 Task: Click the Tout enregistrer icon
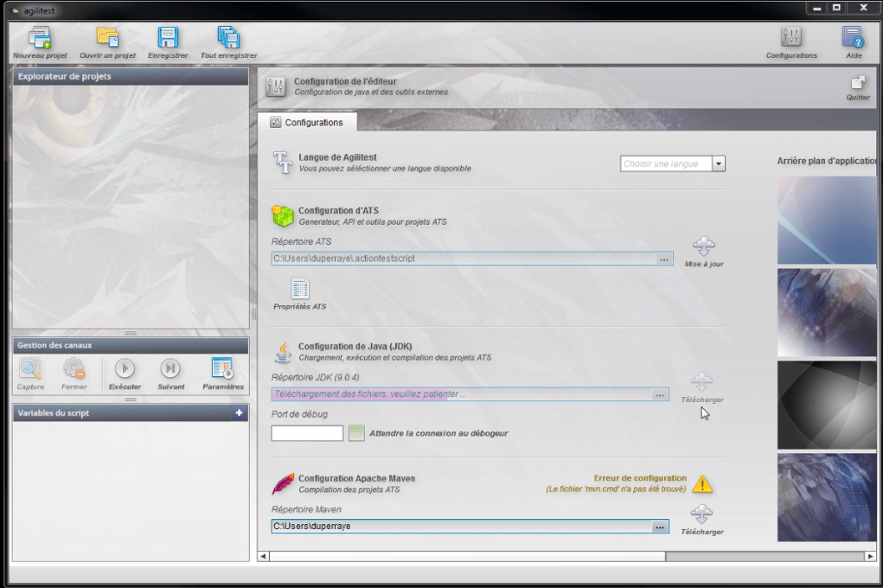(228, 38)
